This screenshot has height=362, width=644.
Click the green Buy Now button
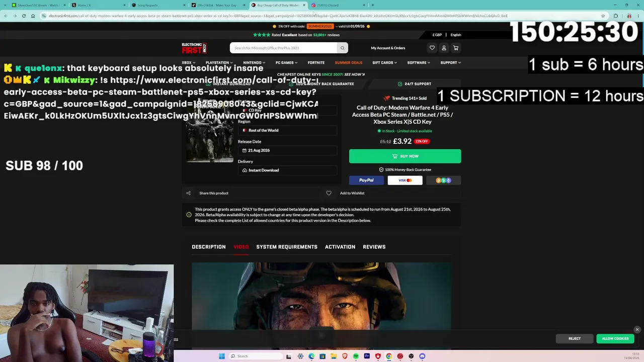click(405, 156)
